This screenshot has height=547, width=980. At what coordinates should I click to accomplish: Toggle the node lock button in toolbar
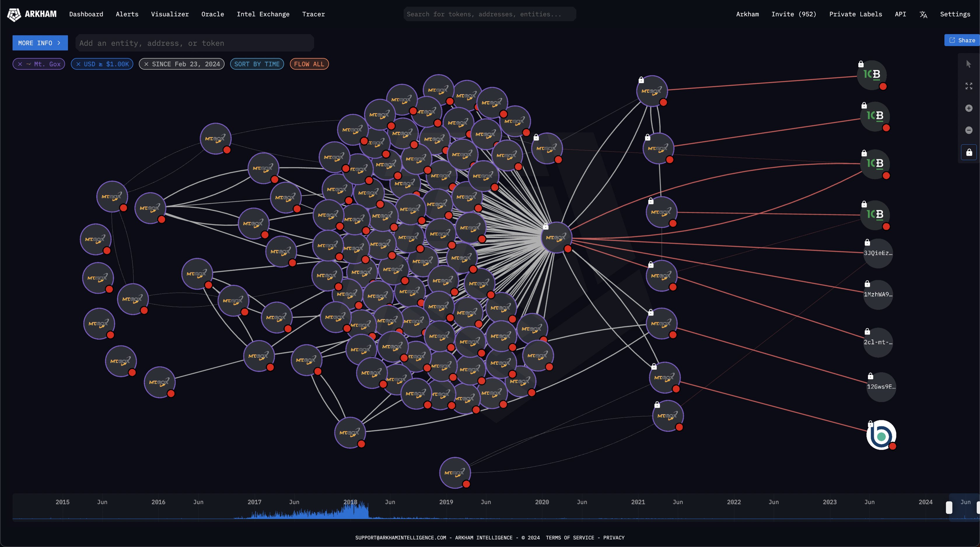969,152
